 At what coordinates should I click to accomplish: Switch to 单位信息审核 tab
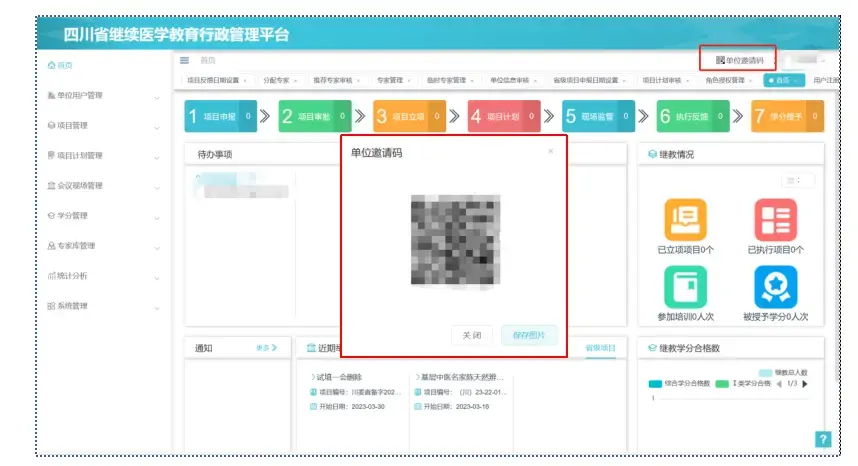click(x=509, y=80)
